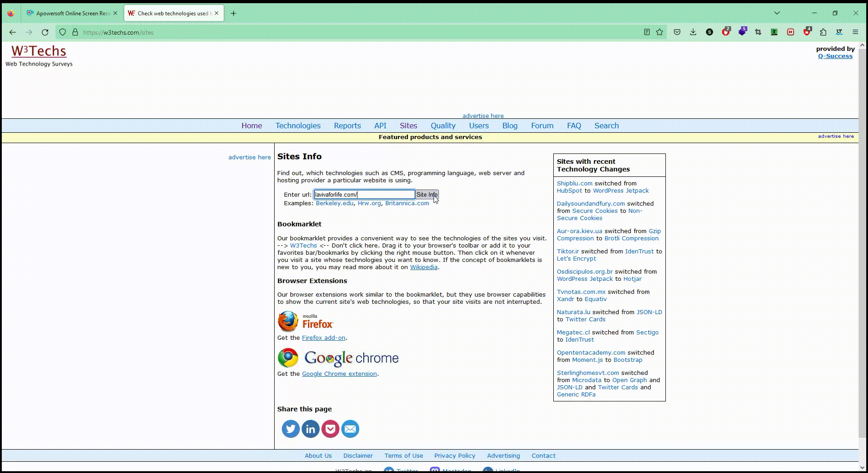Click the screenshot crop tool icon
This screenshot has height=473, width=868.
[x=758, y=32]
